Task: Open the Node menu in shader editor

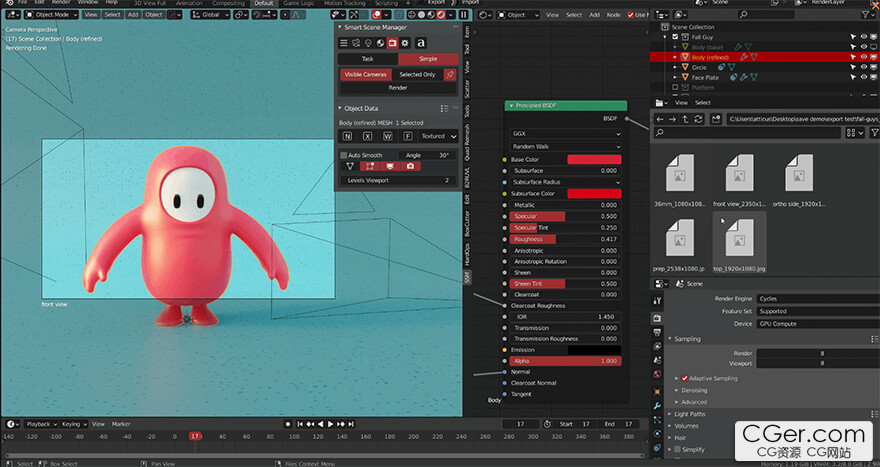Action: pyautogui.click(x=613, y=15)
